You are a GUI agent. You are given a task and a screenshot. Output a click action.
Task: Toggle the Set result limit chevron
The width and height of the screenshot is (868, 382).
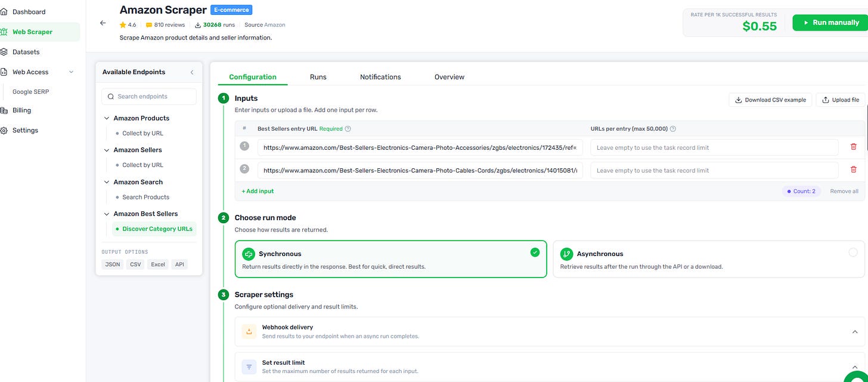pos(854,367)
